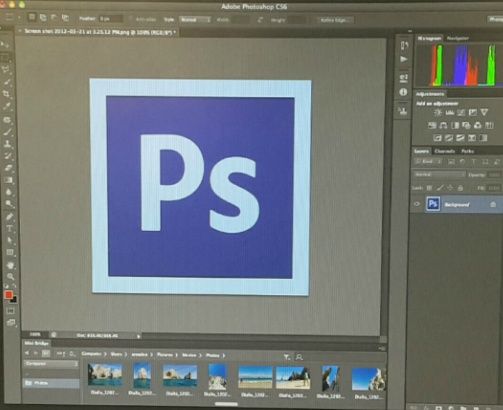The height and width of the screenshot is (410, 503).
Task: Add an Invert adjustment
Action: click(437, 138)
